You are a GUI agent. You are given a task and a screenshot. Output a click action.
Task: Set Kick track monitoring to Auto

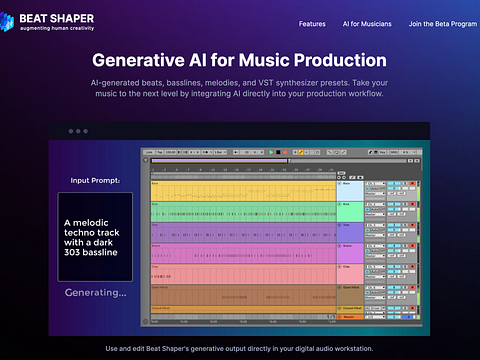(x=374, y=209)
